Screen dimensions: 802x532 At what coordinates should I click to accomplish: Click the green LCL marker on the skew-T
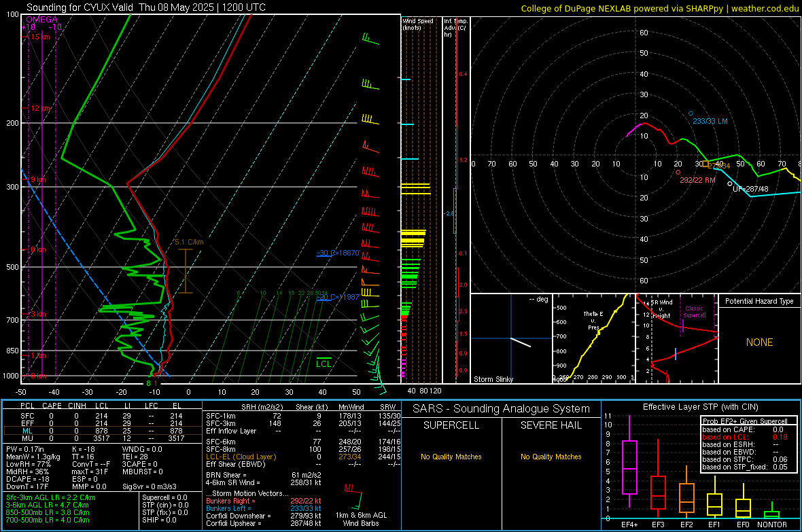[x=324, y=363]
